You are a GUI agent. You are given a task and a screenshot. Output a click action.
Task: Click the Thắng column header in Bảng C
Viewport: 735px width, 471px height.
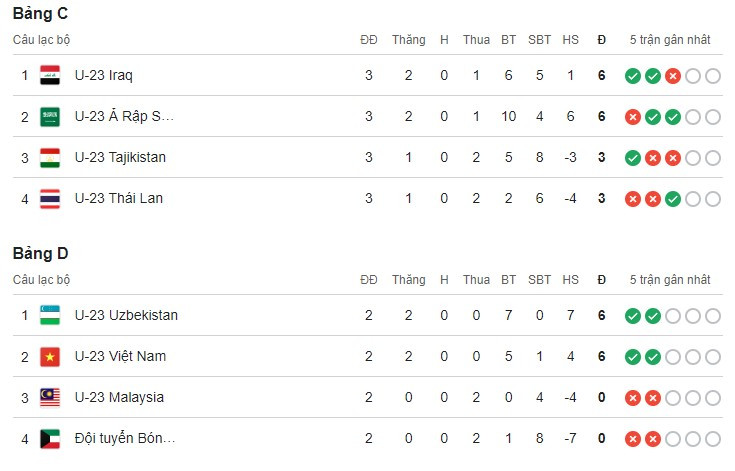408,40
